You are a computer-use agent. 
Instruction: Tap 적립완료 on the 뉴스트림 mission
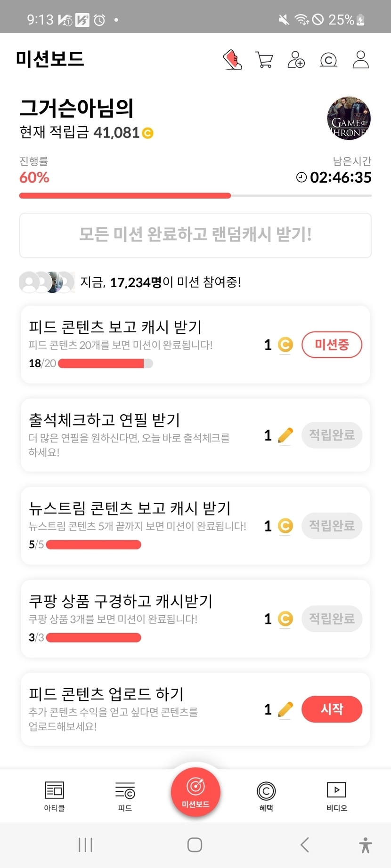pos(332,525)
